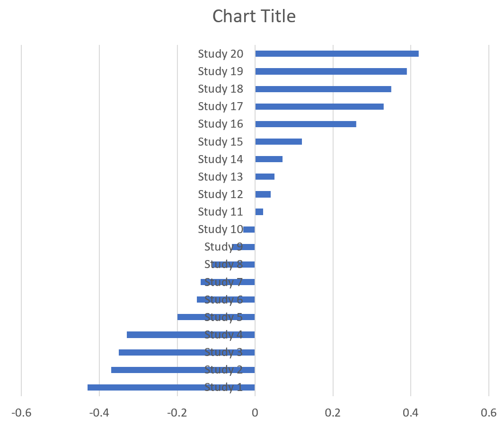This screenshot has width=504, height=426.
Task: Select the Study 20 data bar
Action: click(336, 53)
